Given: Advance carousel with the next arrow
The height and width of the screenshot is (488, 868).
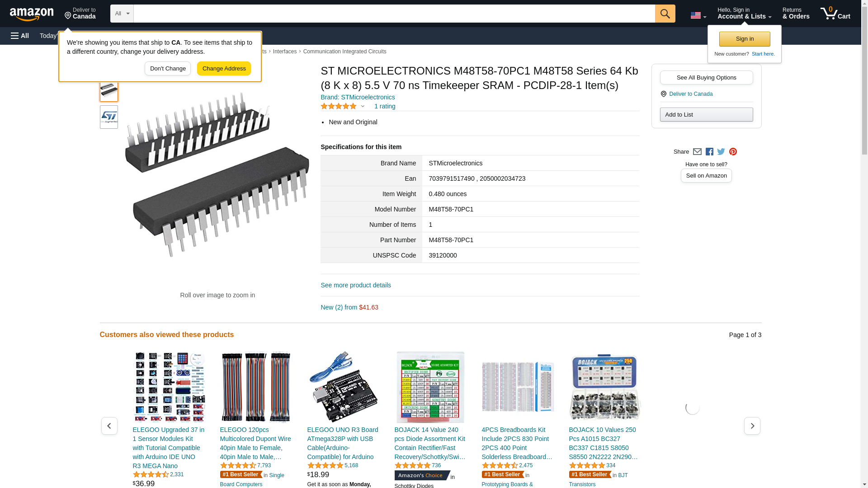Looking at the screenshot, I should (752, 426).
